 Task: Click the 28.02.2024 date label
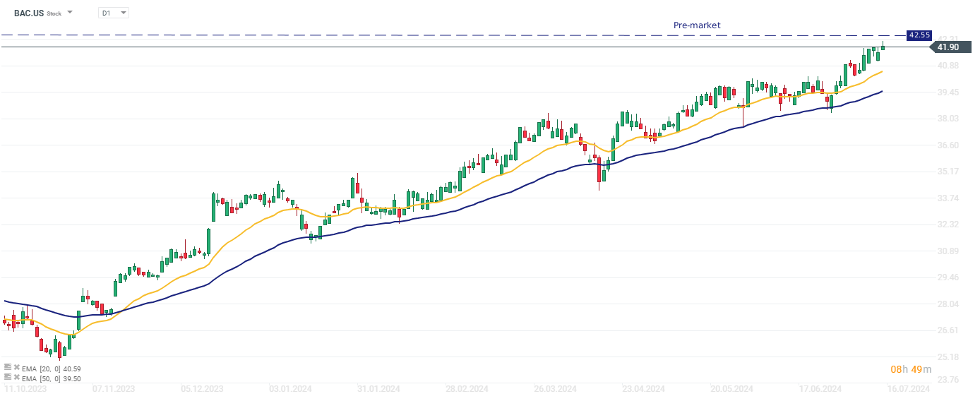click(467, 389)
